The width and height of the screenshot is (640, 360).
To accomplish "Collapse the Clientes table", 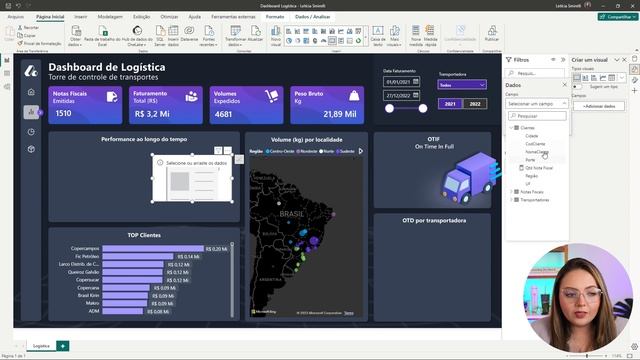I will coord(511,128).
